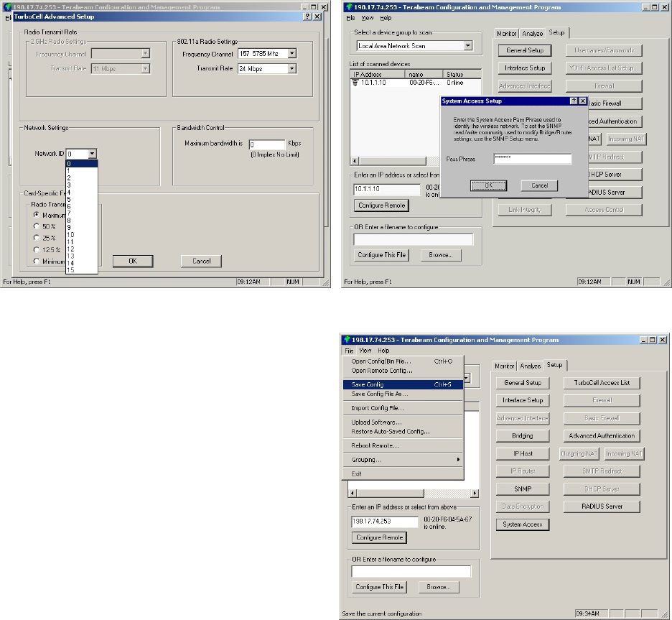Viewport: 672px width, 620px height.
Task: Select Minimum transmit power radio button
Action: pyautogui.click(x=37, y=261)
